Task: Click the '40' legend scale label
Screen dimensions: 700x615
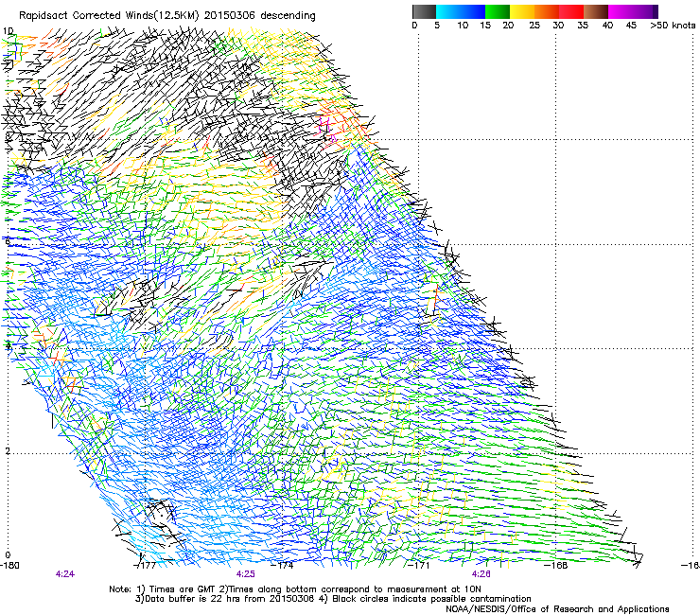Action: tap(607, 26)
